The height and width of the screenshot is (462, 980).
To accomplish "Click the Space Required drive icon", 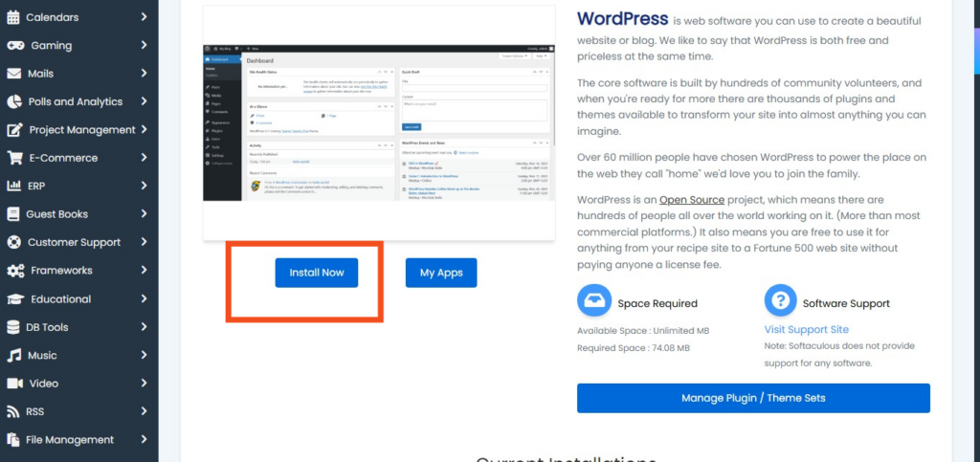I will coord(593,301).
